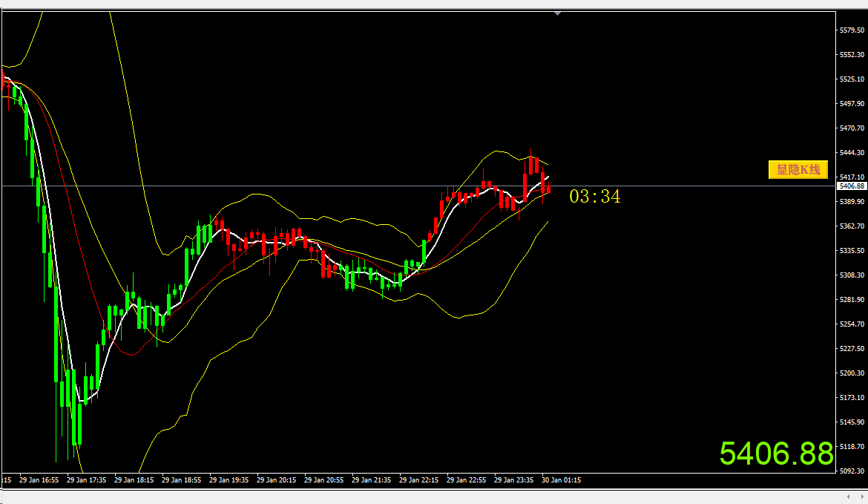Click the 5470.70 price axis label
The width and height of the screenshot is (868, 504).
coord(852,128)
